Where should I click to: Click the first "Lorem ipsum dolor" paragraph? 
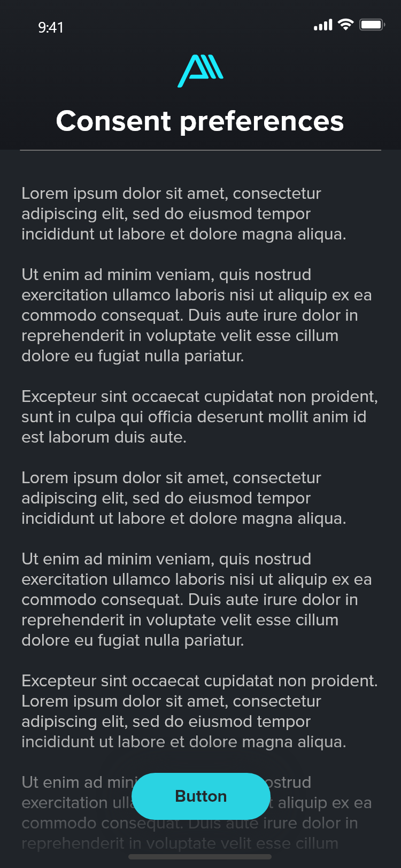click(183, 214)
